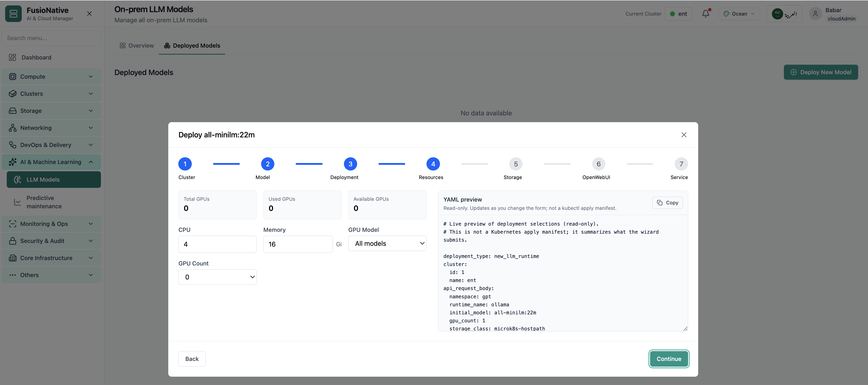Click the Others ellipsis icon

[x=12, y=275]
